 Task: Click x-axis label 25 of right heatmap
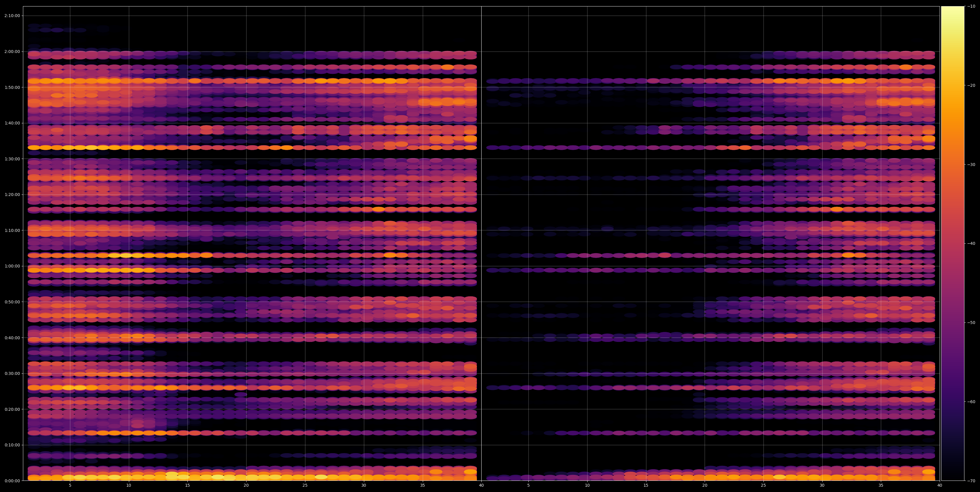click(x=763, y=486)
